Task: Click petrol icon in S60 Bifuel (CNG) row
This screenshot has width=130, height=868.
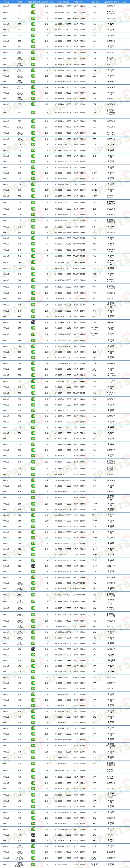Action: point(33,334)
